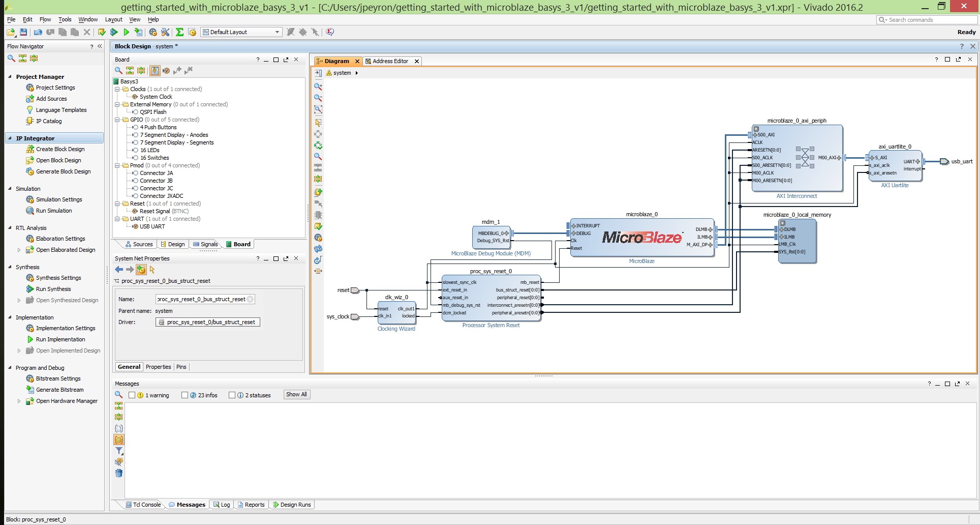The image size is (980, 525).
Task: Open the Tools menu
Action: click(65, 19)
